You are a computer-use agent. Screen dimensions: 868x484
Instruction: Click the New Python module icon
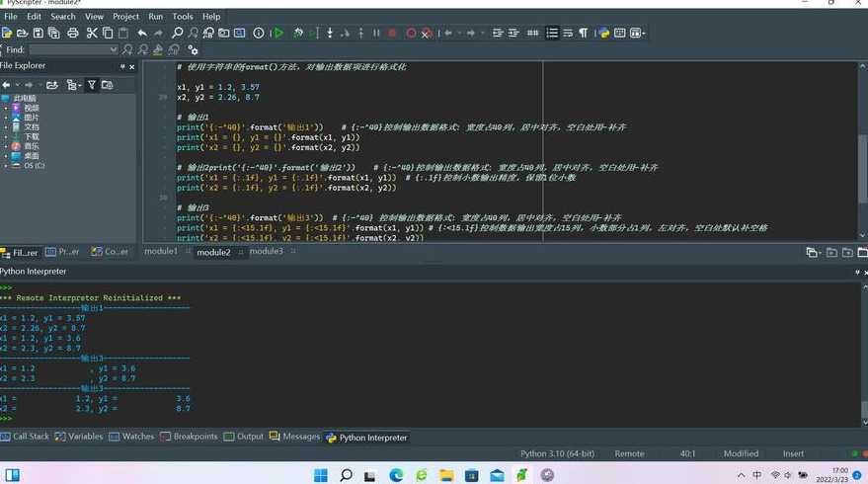coord(7,34)
